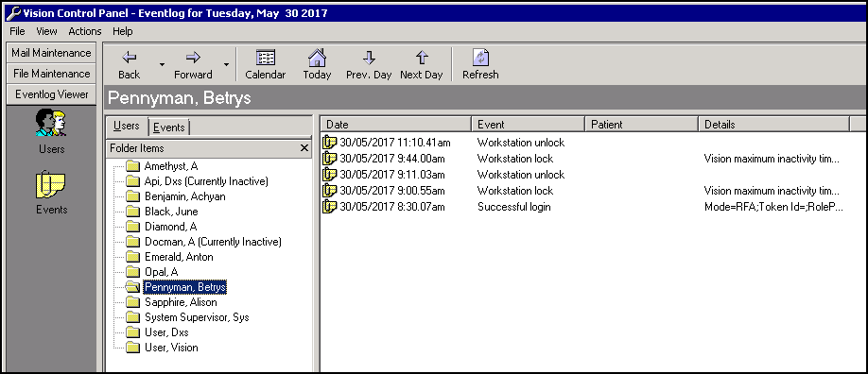The image size is (868, 374).
Task: Switch to the Events tab
Action: coord(169,127)
